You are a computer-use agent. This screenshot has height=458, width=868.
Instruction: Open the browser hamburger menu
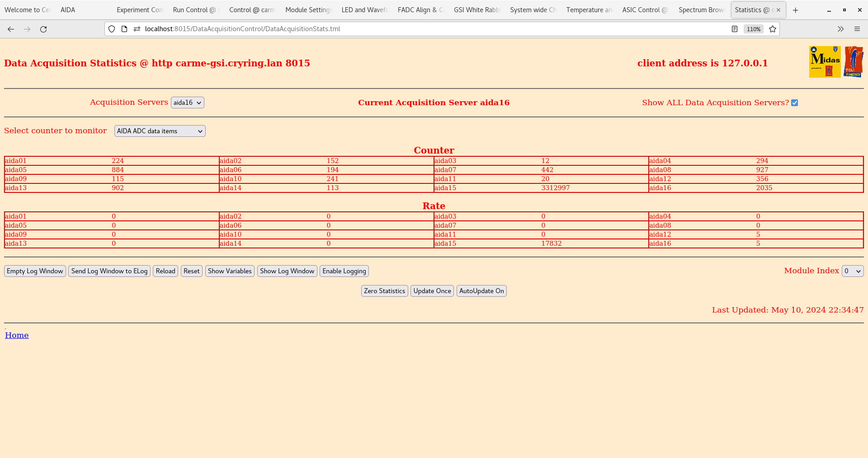[x=858, y=29]
